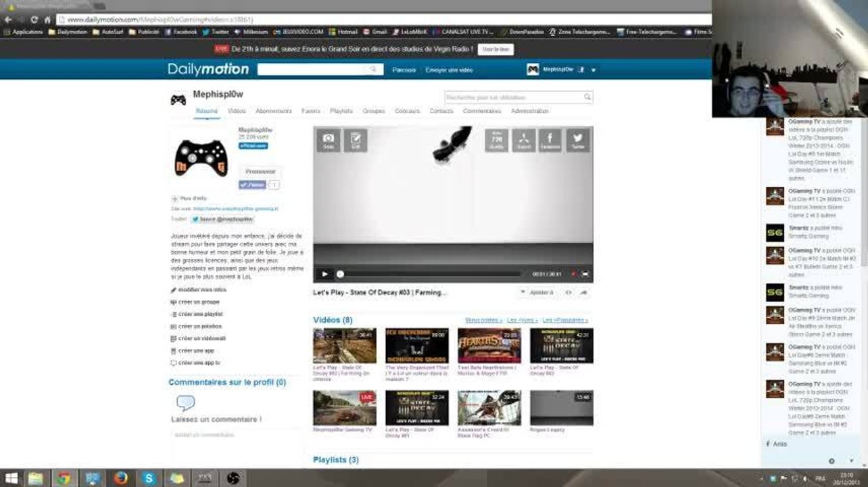Open the Commentaires tab
The width and height of the screenshot is (868, 487).
click(482, 111)
